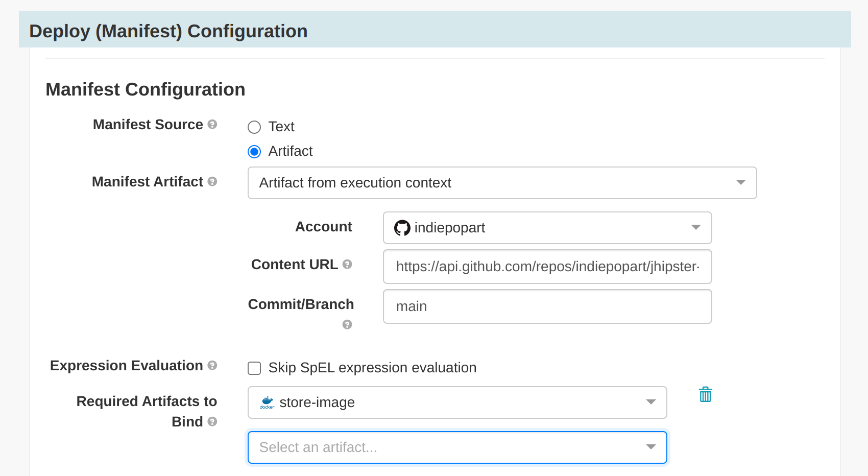
Task: Open the Manifest Artifact dropdown
Action: point(502,183)
